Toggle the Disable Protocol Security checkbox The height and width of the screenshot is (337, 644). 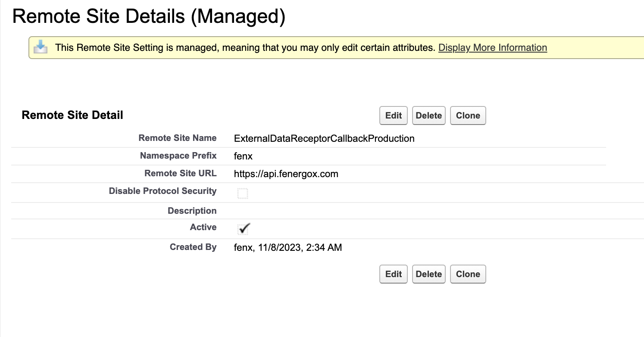[x=242, y=193]
